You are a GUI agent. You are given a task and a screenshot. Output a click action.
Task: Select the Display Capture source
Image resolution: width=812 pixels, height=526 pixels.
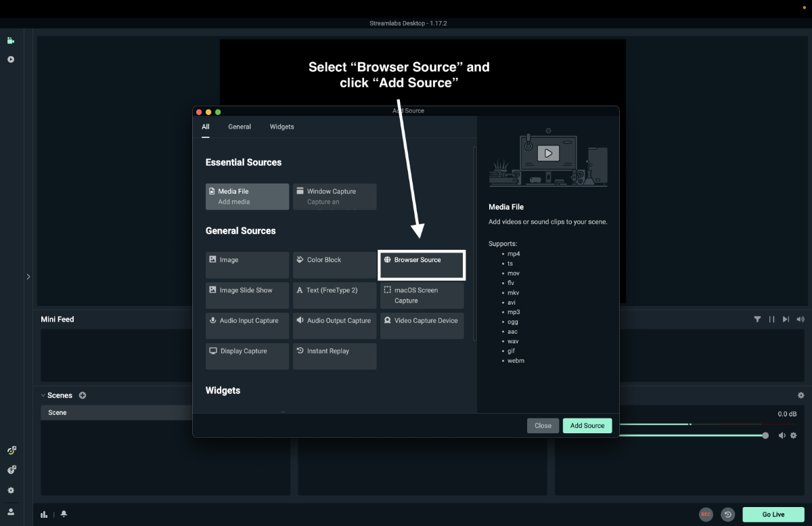pos(247,356)
